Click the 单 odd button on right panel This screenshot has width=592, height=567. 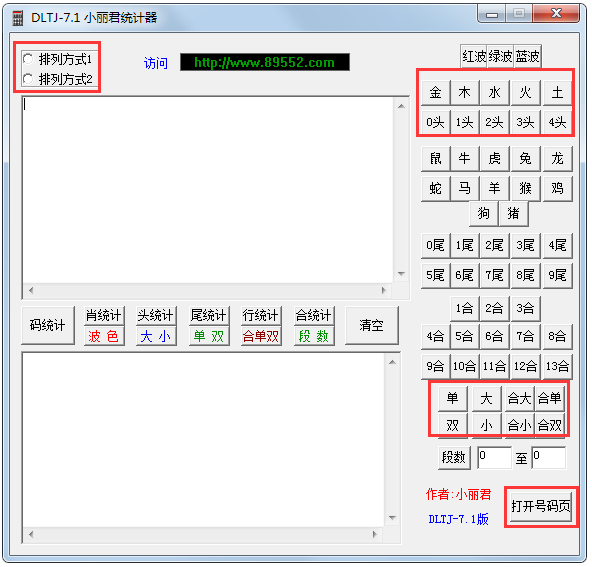pos(453,398)
